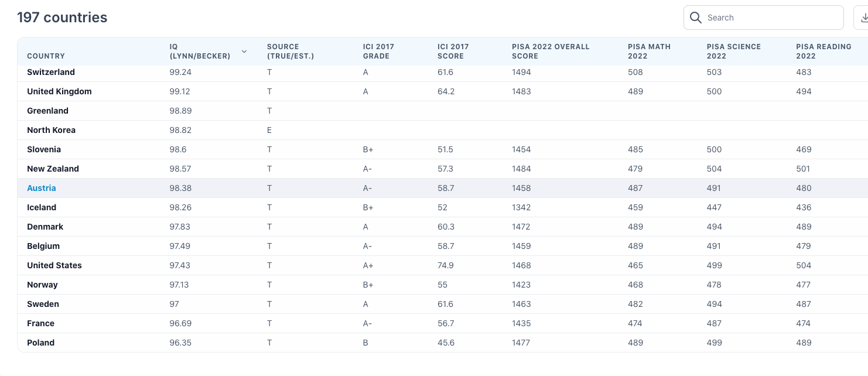Open the highlighted Austria country link
Image resolution: width=868 pixels, height=376 pixels.
point(42,188)
